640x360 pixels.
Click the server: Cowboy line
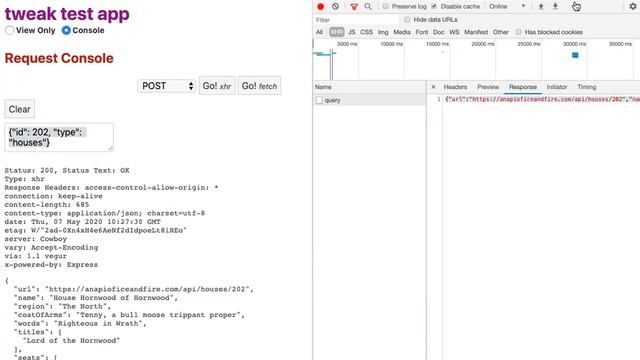click(36, 239)
